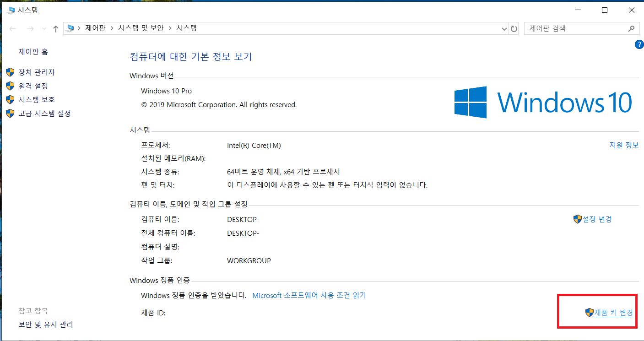This screenshot has height=341, width=644.
Task: Close the 시스템 window
Action: (632, 10)
